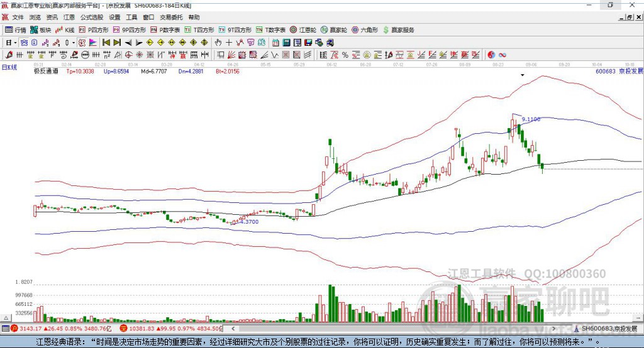Click the red floppy save icon
644x348 pixels.
click(x=308, y=43)
